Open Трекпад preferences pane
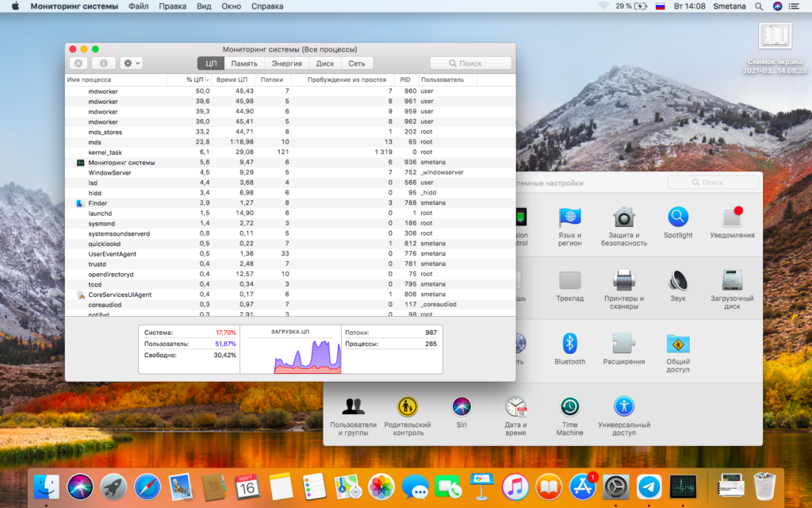Screen dimensions: 812x508 569,286
